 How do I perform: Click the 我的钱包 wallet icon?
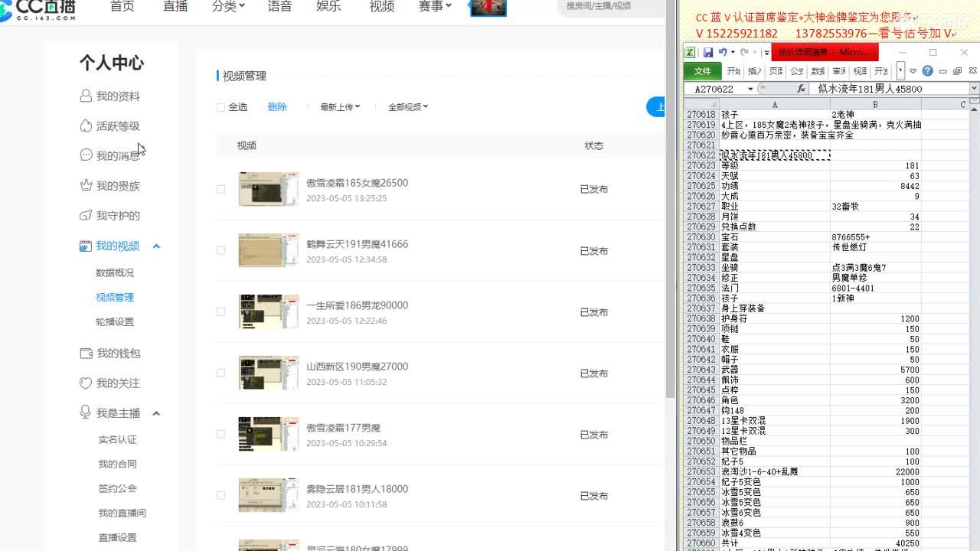click(x=87, y=353)
